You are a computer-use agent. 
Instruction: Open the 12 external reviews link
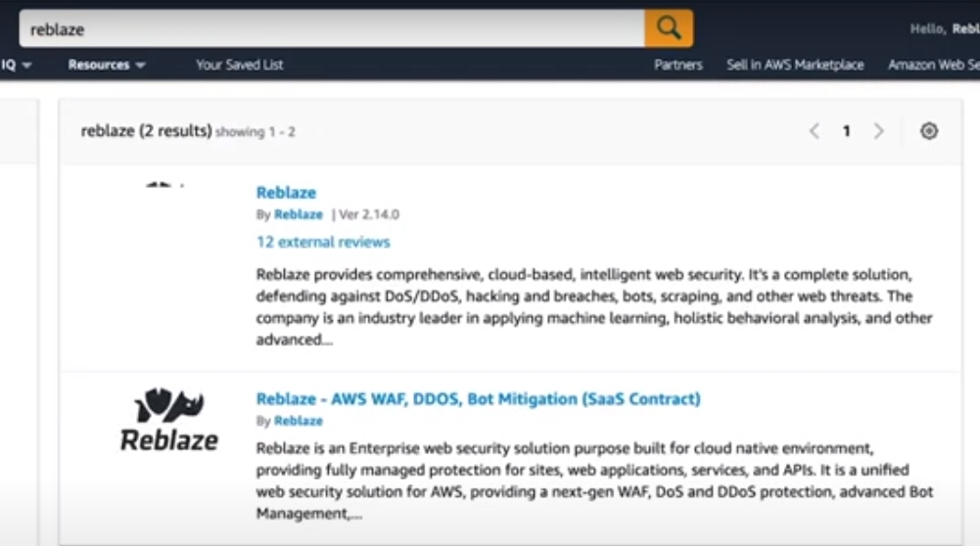point(323,242)
